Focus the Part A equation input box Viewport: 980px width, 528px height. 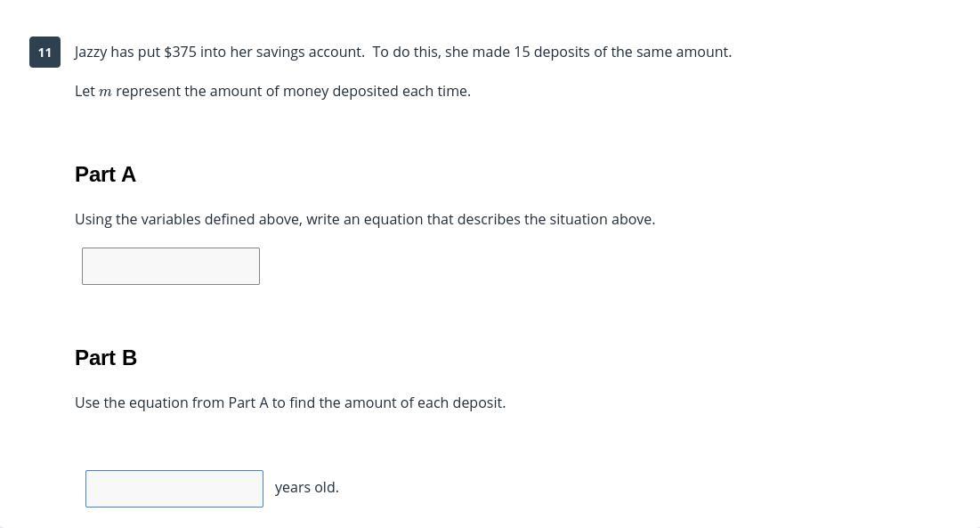point(171,266)
